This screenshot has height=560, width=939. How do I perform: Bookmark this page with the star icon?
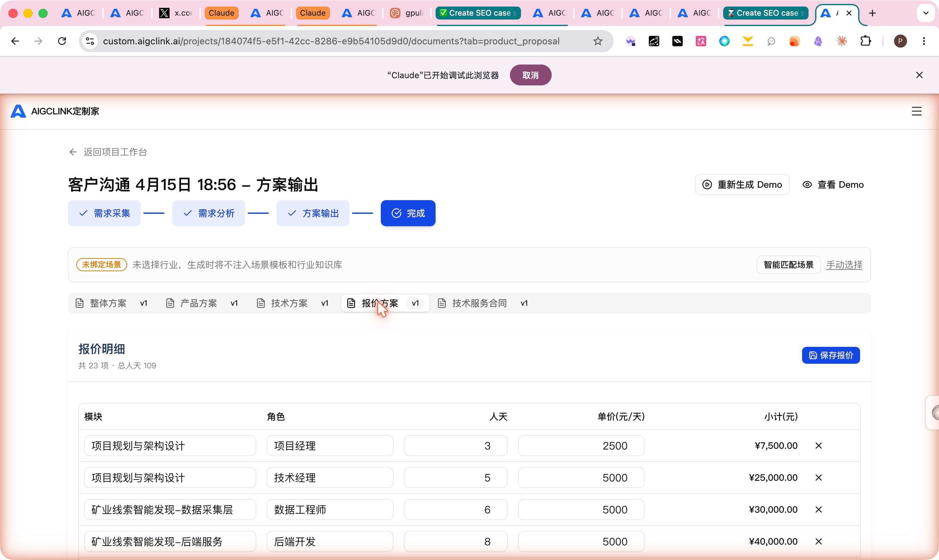(598, 41)
